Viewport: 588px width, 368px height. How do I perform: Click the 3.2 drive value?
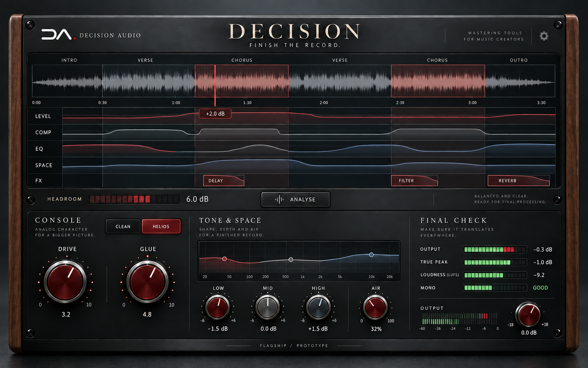[x=66, y=315]
